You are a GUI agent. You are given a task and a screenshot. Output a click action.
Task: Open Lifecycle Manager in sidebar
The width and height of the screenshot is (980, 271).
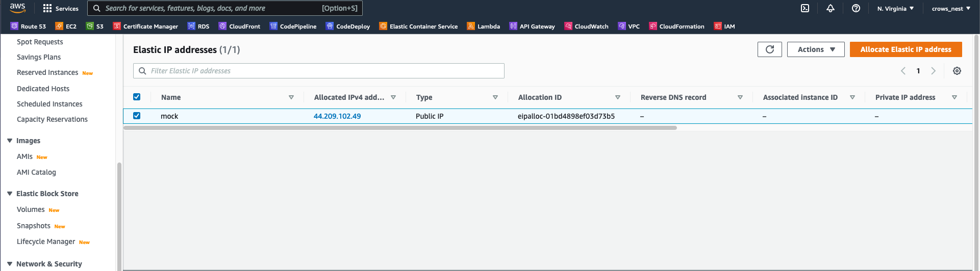click(46, 241)
